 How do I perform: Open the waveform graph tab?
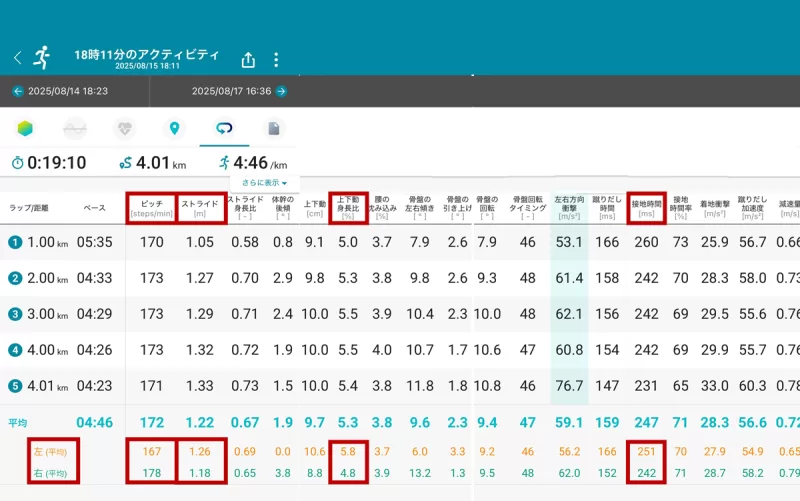pyautogui.click(x=75, y=129)
